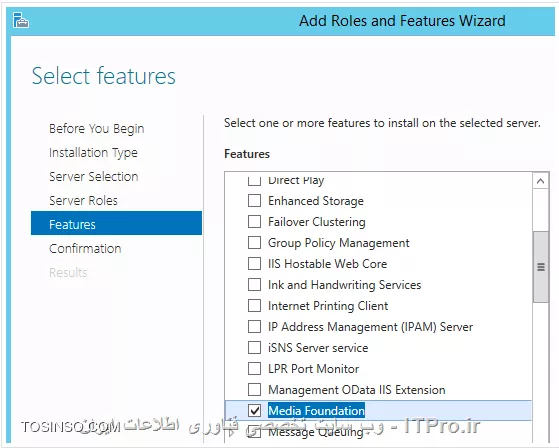Select the Management OData IIS Extension label
559x448 pixels.
pos(357,390)
